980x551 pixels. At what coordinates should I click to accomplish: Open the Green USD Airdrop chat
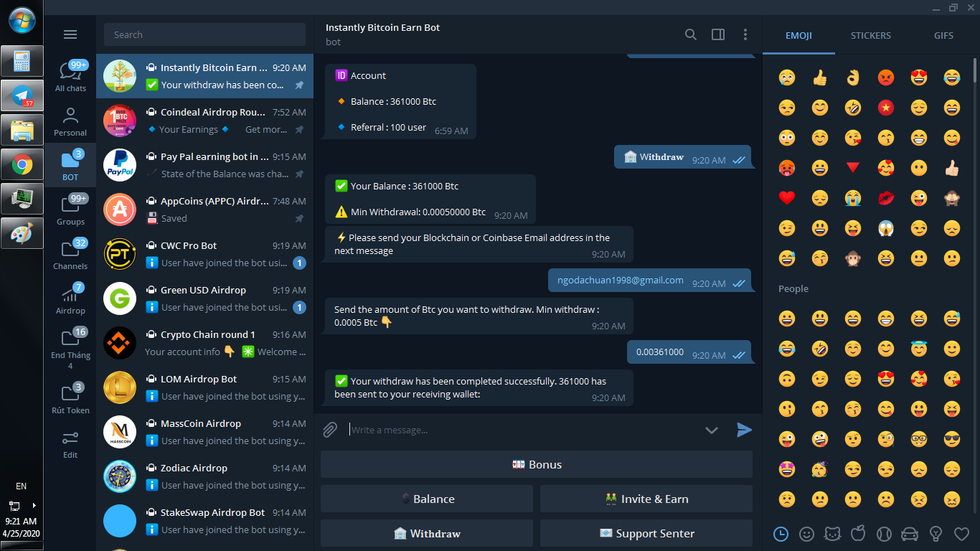tap(204, 298)
